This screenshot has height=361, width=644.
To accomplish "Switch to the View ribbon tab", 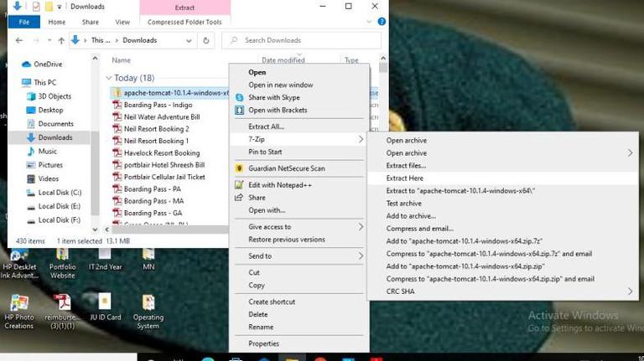I will [x=122, y=22].
